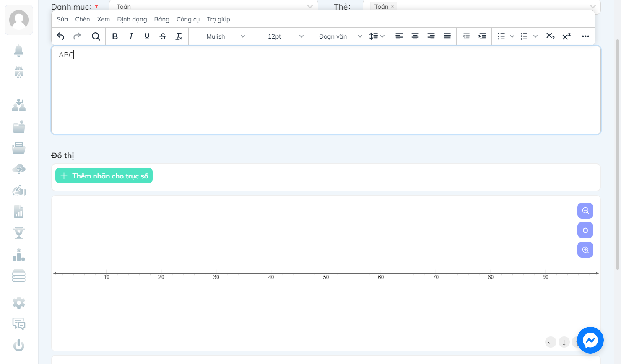Open the user avatar profile

[x=19, y=20]
